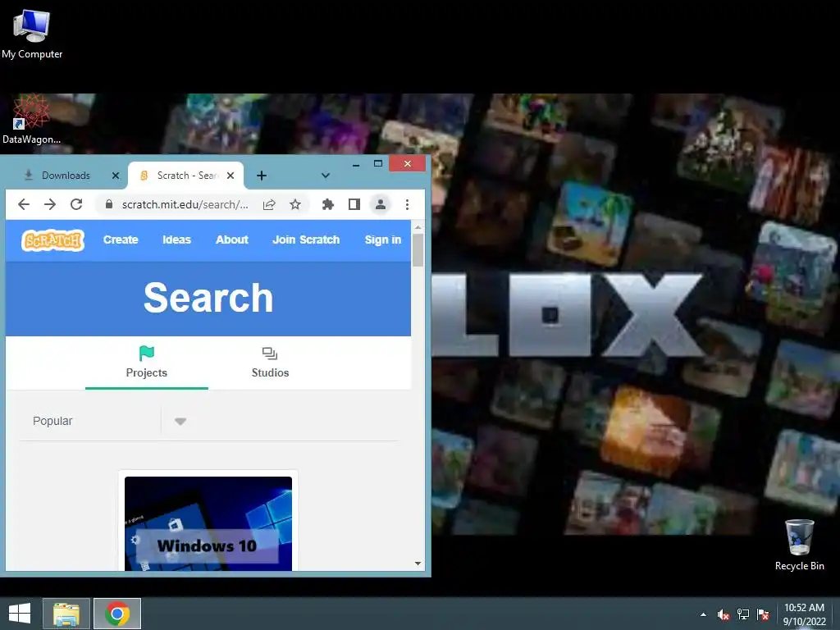
Task: Open a new tab with plus button
Action: click(262, 176)
